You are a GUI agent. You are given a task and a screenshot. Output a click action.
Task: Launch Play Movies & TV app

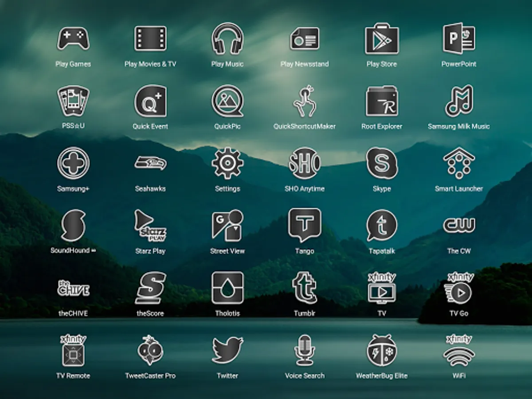click(150, 39)
